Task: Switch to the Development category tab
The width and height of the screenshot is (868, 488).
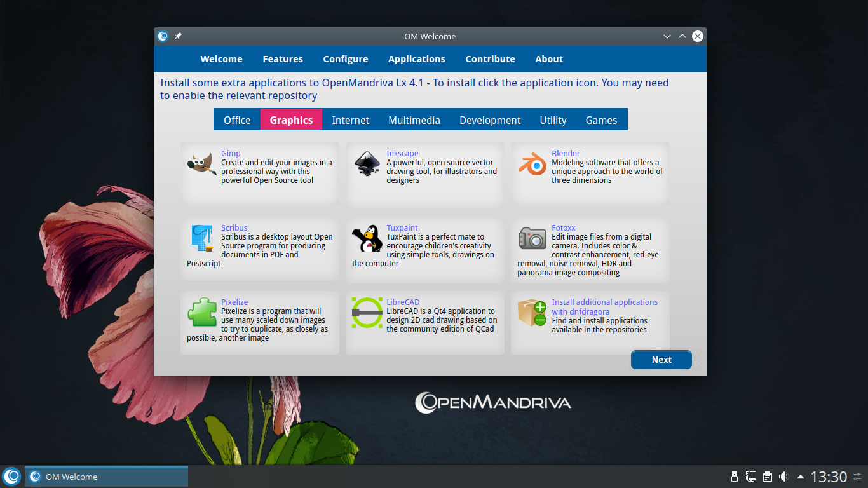Action: pyautogui.click(x=490, y=120)
